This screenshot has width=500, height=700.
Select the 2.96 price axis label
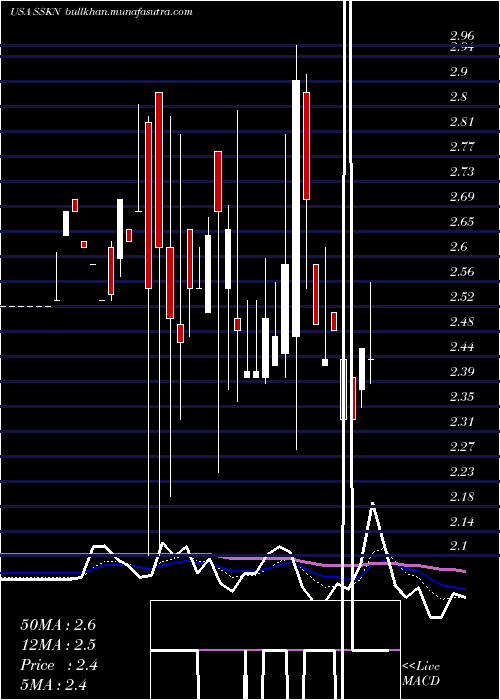[462, 36]
